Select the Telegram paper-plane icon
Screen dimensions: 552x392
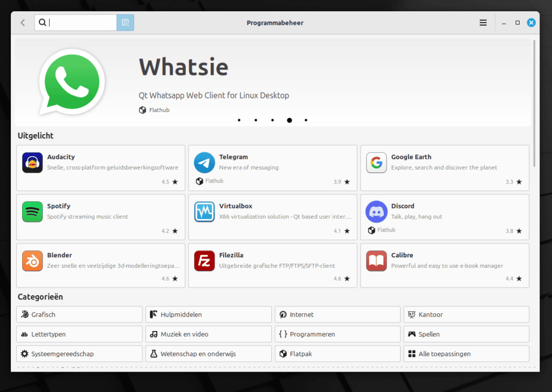(x=204, y=162)
